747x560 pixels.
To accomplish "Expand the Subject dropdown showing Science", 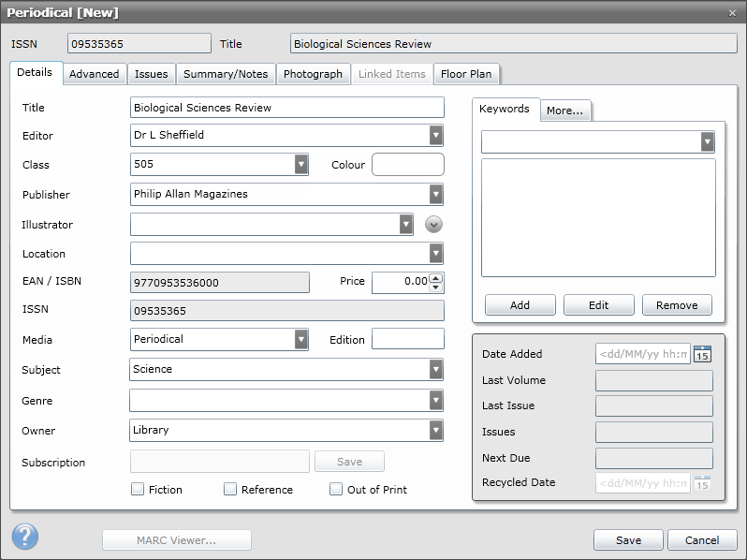I will tap(436, 369).
